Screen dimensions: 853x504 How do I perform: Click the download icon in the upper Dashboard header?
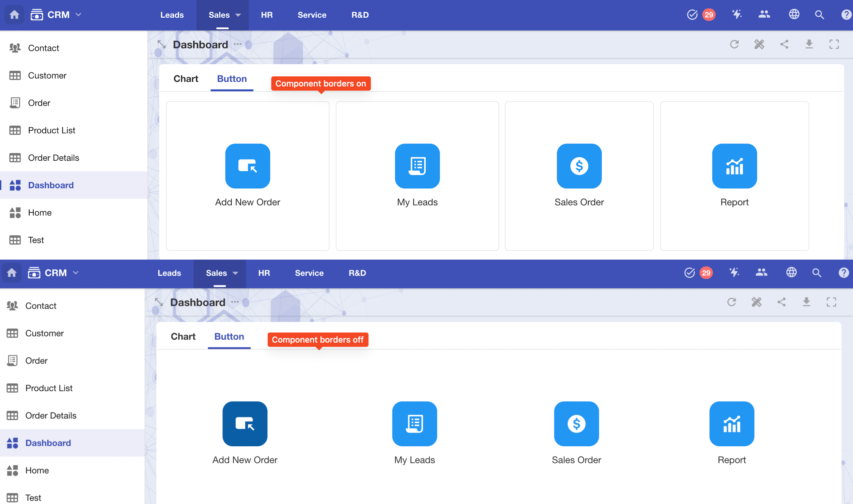coord(809,45)
